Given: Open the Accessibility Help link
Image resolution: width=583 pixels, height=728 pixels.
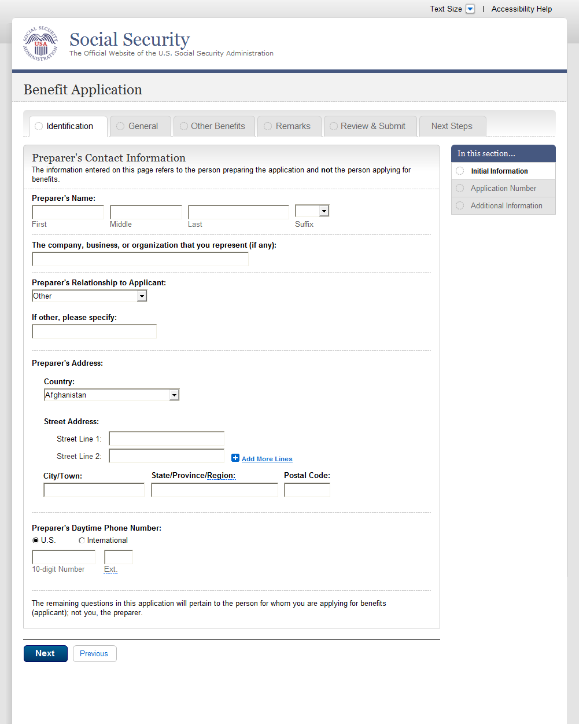Looking at the screenshot, I should tap(521, 9).
